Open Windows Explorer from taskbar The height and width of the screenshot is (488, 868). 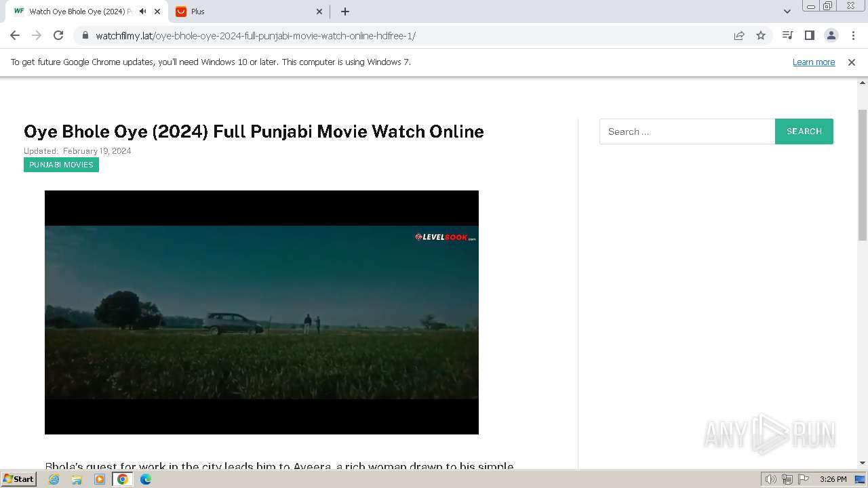pyautogui.click(x=77, y=479)
